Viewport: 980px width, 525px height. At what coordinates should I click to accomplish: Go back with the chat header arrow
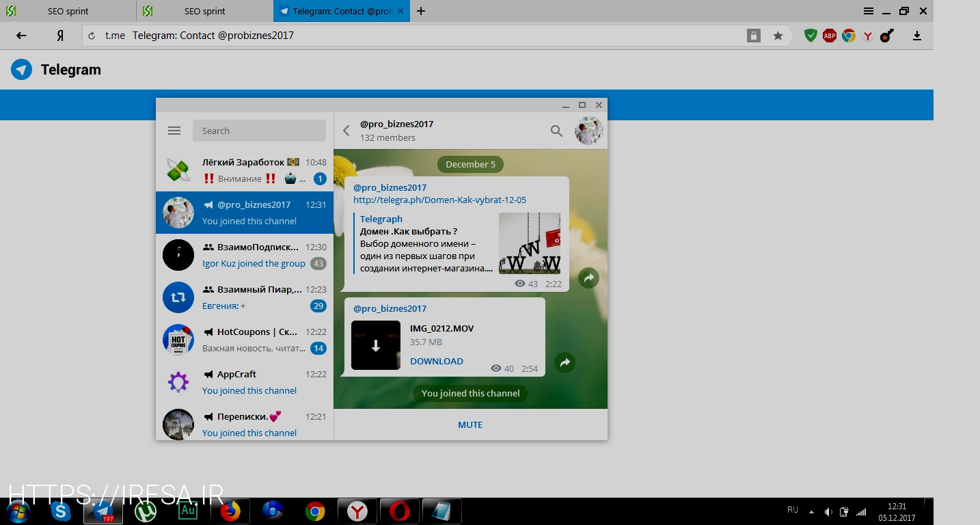tap(346, 131)
